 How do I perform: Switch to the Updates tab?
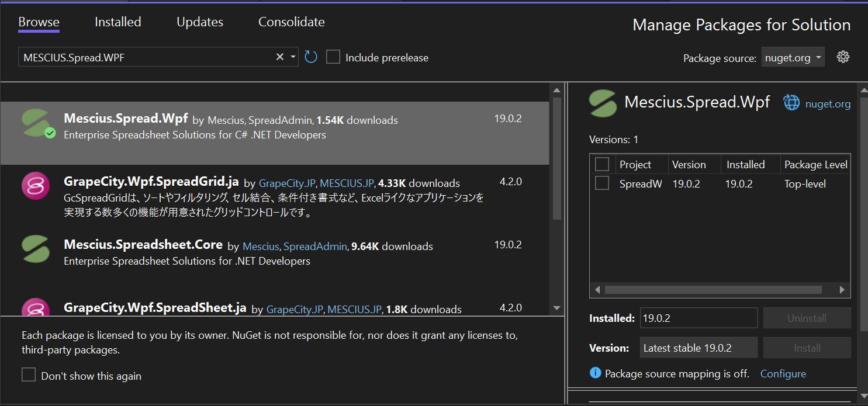(x=200, y=22)
